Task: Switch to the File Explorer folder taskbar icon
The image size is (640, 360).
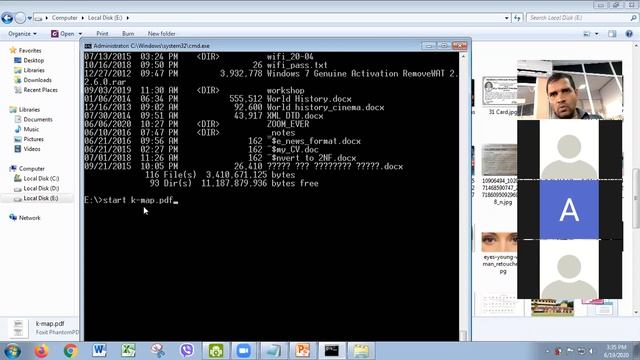Action: [361, 351]
